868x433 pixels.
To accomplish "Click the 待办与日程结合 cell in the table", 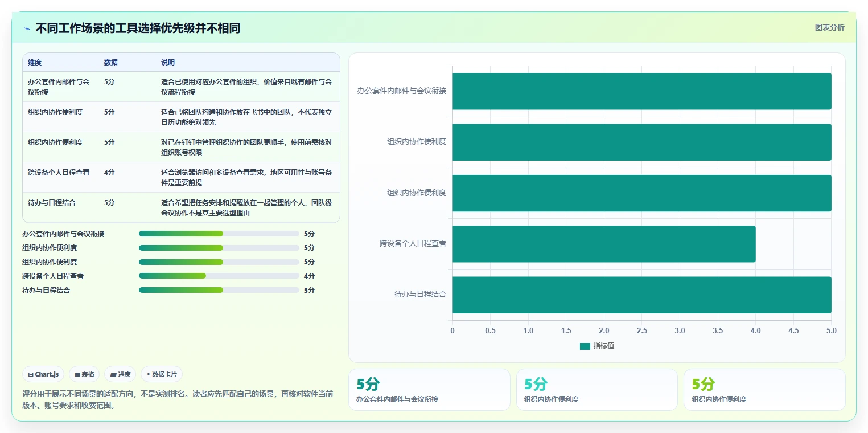I will 52,202.
